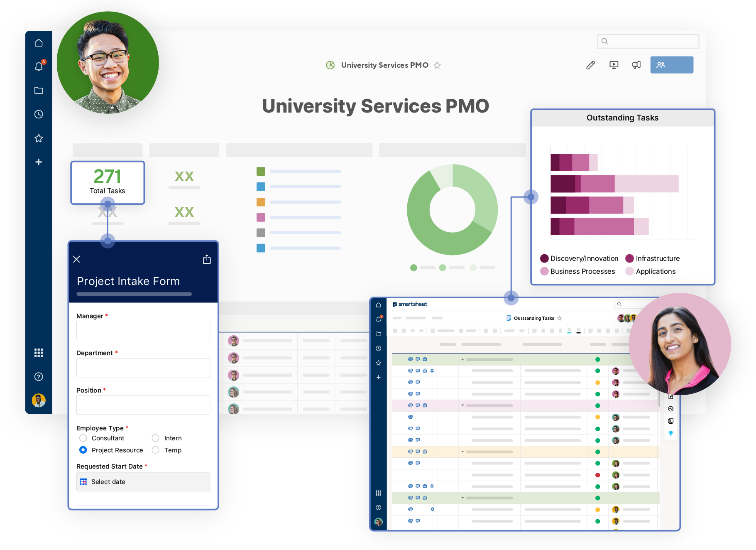Favorite University Services PMO with the star
Screen dimensions: 756x550
pyautogui.click(x=437, y=65)
